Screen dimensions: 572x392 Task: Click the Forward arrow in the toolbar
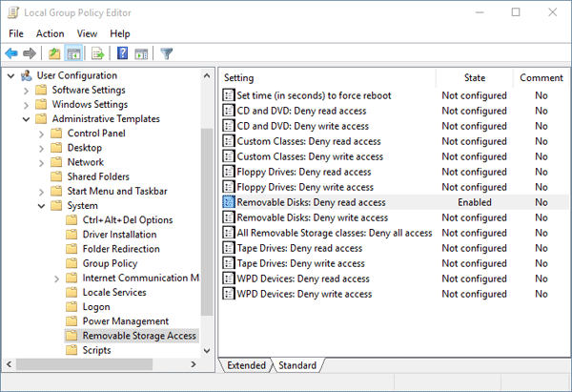point(30,53)
